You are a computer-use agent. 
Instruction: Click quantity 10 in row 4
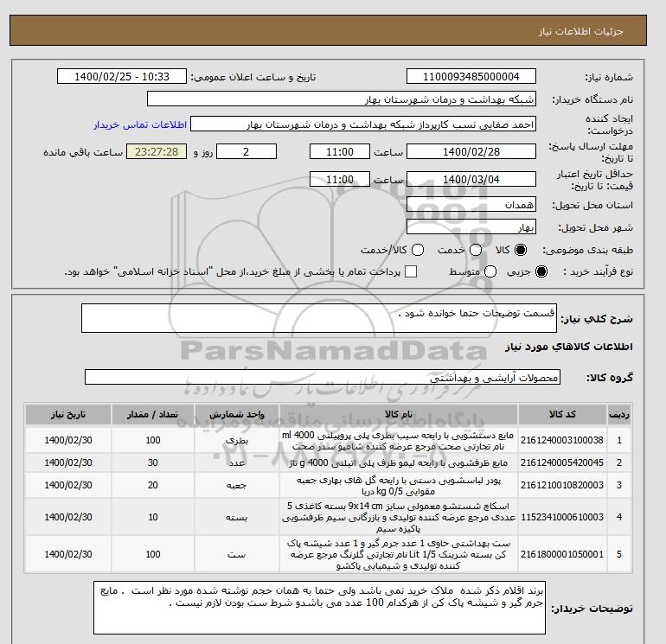153,517
